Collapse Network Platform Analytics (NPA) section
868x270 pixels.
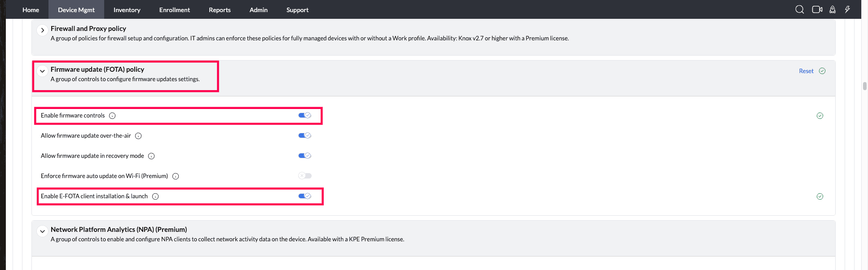[x=42, y=231]
